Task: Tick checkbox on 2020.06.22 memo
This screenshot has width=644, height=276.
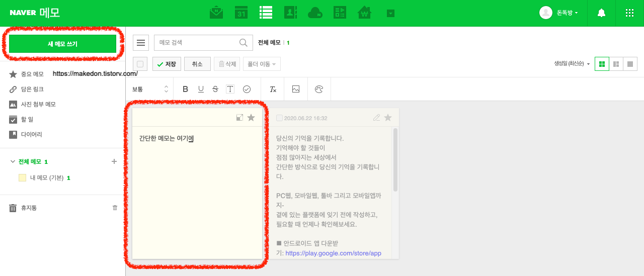Action: 279,118
